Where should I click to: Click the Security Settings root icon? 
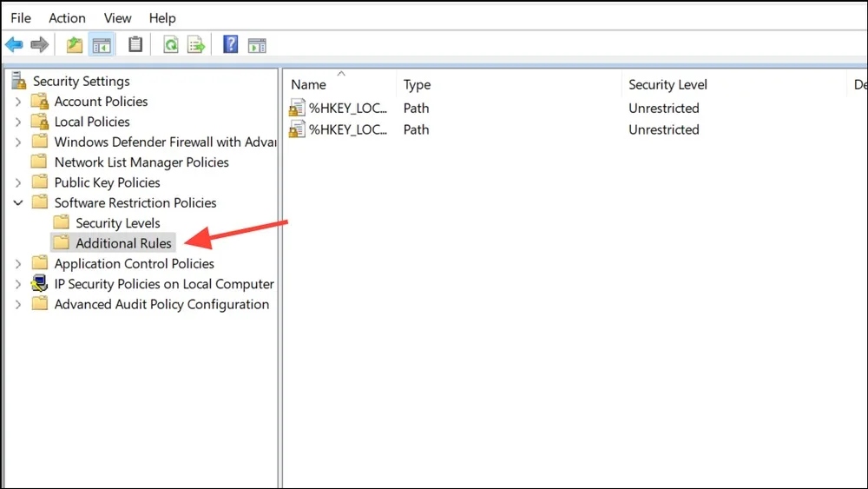tap(18, 81)
